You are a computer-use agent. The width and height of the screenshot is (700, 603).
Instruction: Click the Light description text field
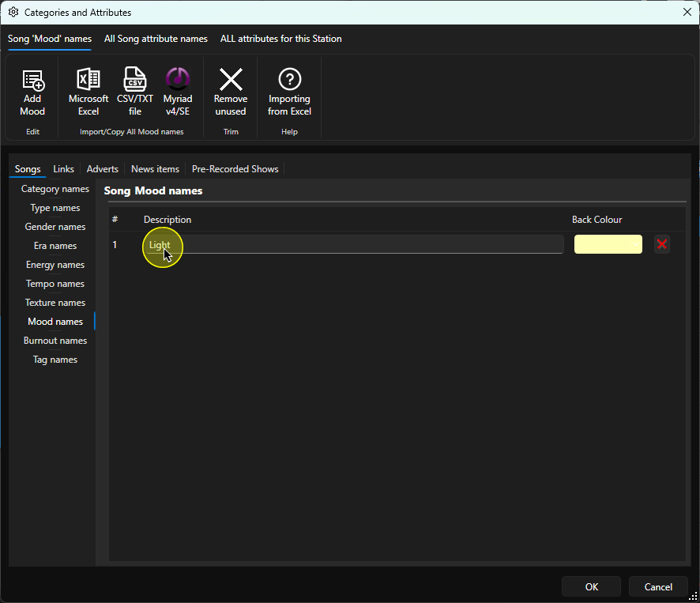pos(353,244)
